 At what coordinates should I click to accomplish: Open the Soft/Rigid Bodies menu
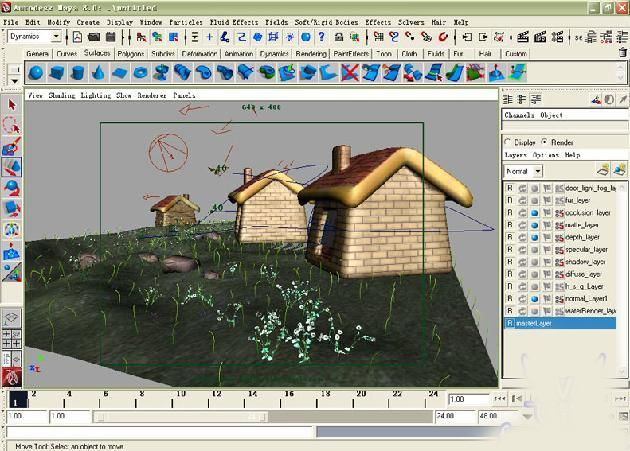(326, 22)
